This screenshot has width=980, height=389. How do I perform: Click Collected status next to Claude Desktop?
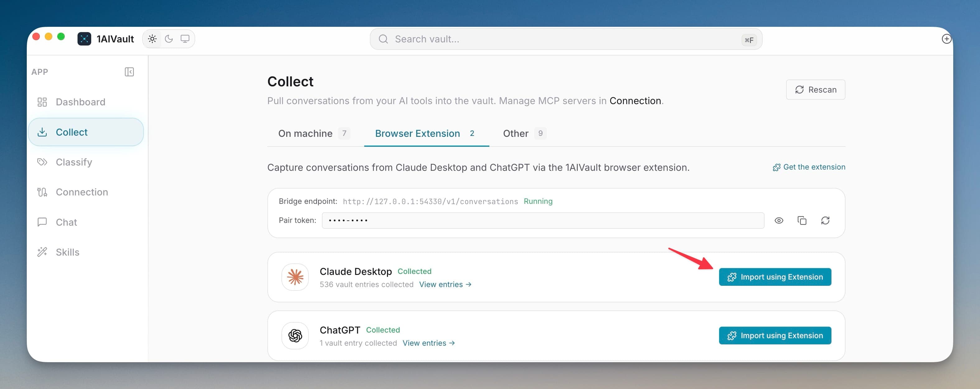pyautogui.click(x=414, y=271)
